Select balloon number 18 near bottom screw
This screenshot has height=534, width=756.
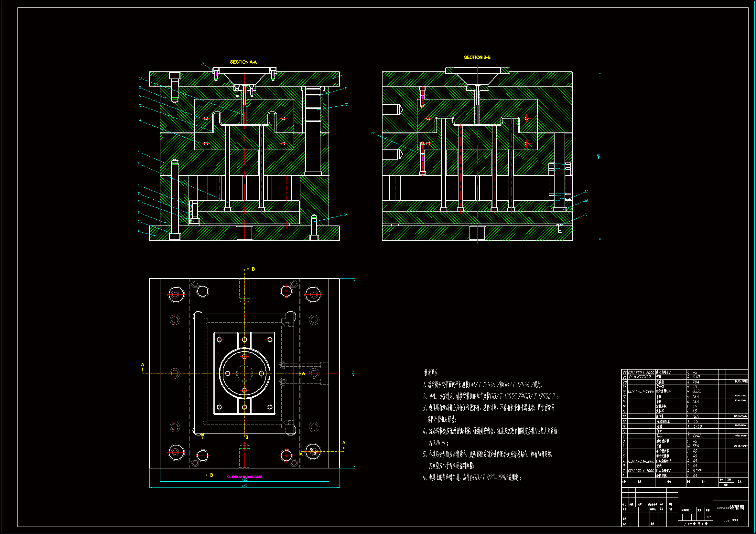[x=345, y=214]
